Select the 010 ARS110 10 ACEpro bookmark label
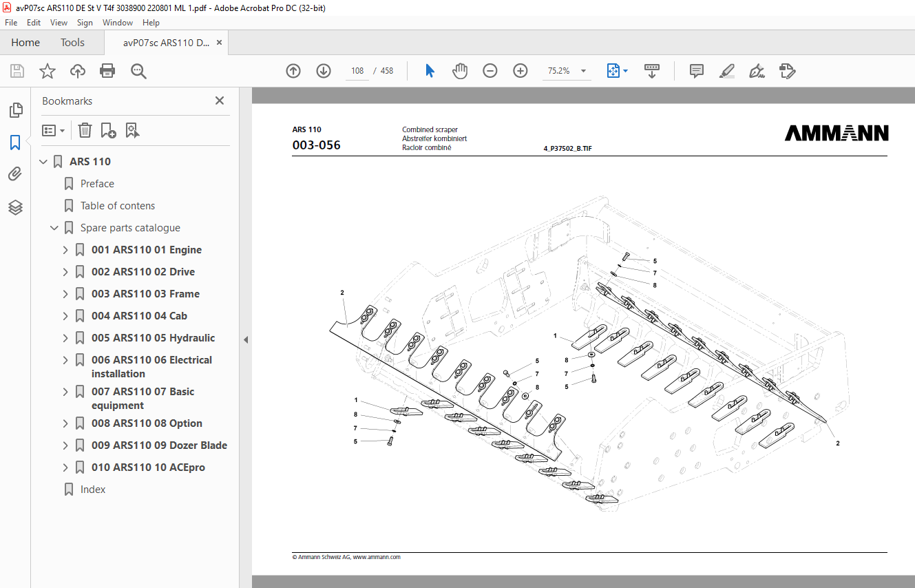Image resolution: width=915 pixels, height=588 pixels. [x=148, y=468]
